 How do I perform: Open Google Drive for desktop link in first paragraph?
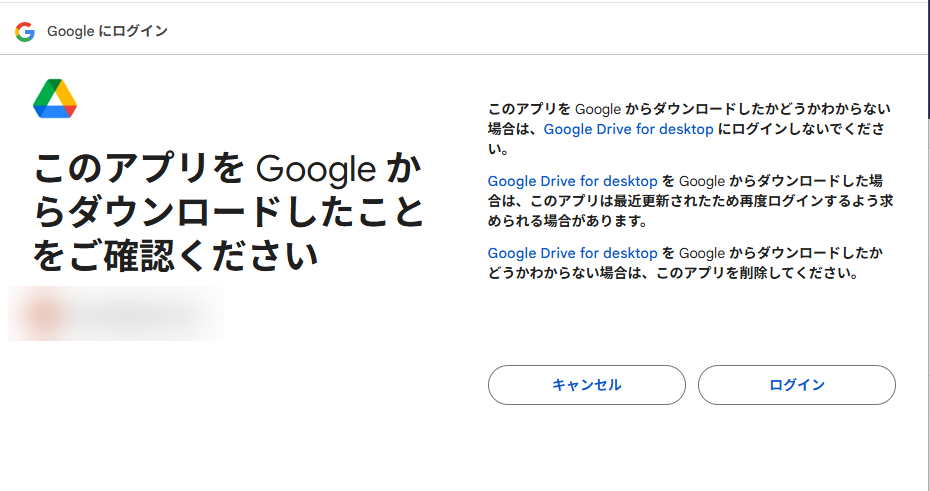628,129
